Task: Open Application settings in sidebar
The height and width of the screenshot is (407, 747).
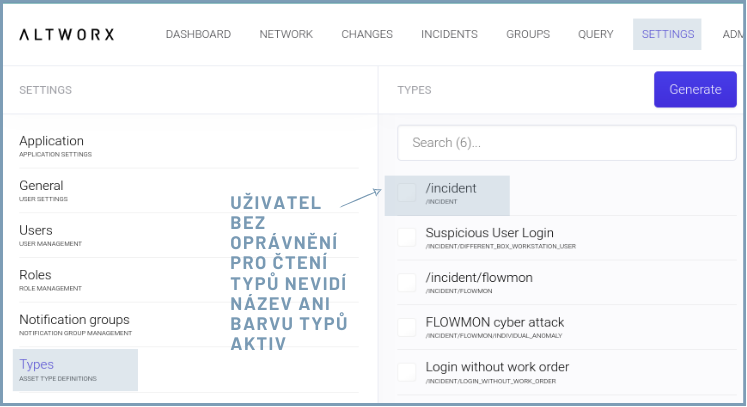Action: [x=52, y=145]
